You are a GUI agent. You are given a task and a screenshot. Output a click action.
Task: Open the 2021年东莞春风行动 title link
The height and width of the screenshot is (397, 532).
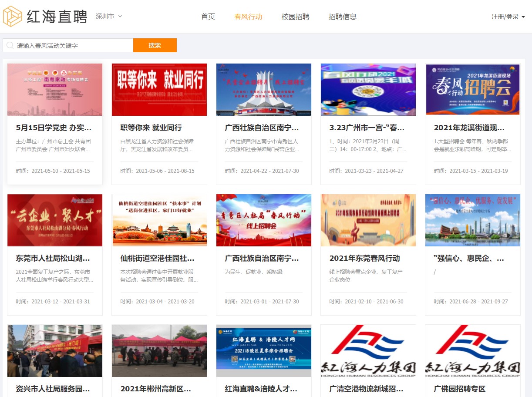(364, 259)
